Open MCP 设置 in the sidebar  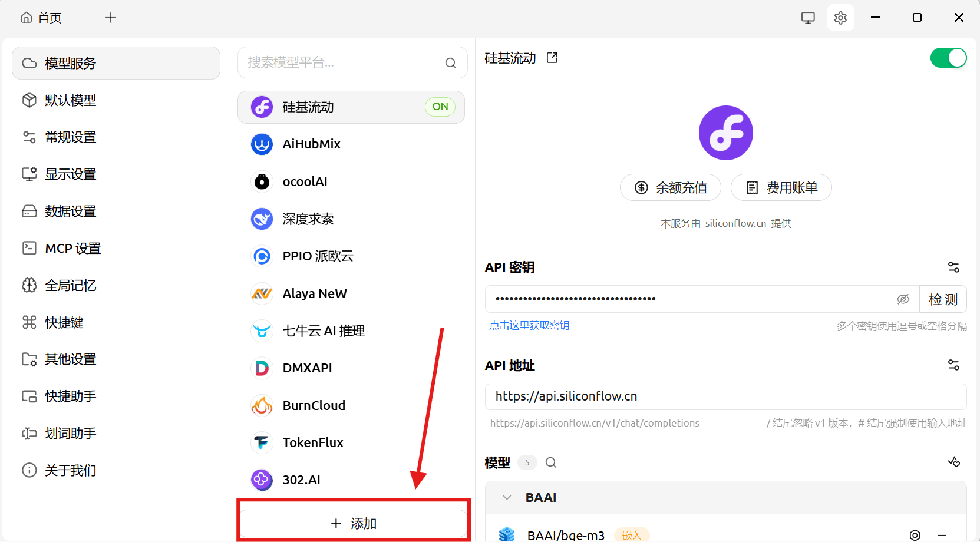(x=72, y=249)
